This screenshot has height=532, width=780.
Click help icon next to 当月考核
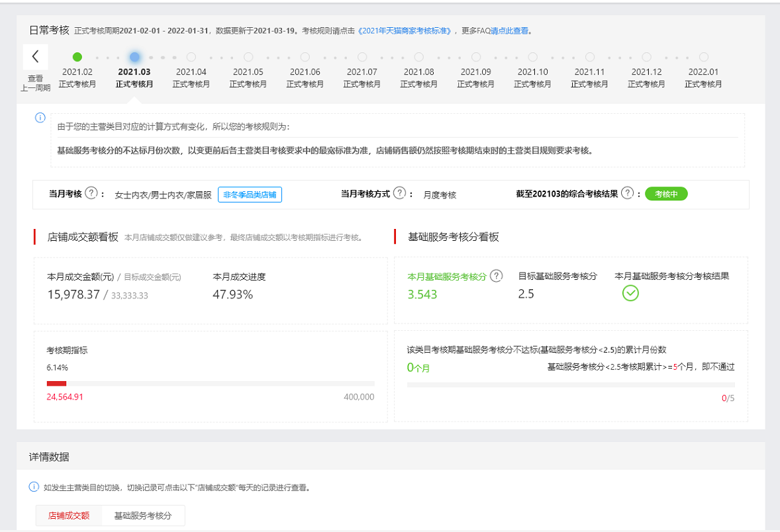[x=91, y=193]
